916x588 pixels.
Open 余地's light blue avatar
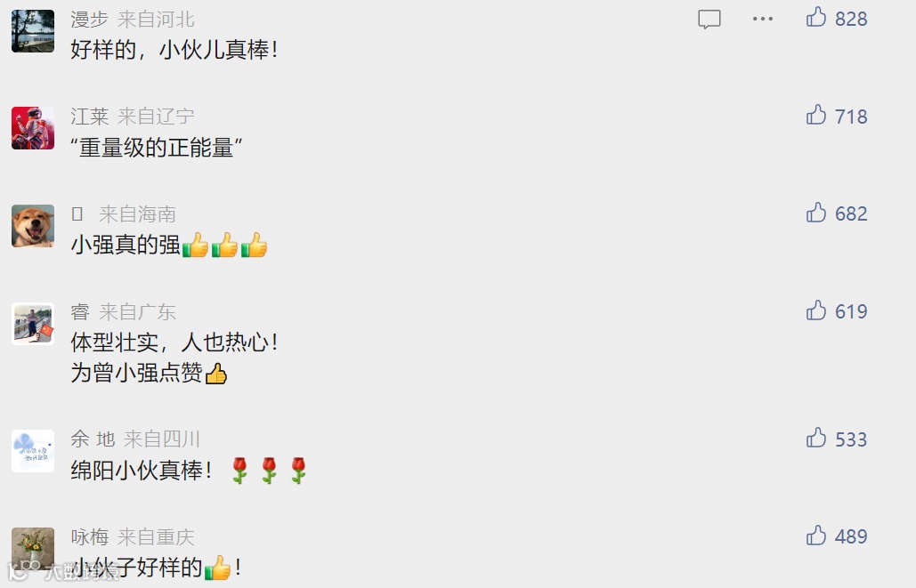click(33, 451)
